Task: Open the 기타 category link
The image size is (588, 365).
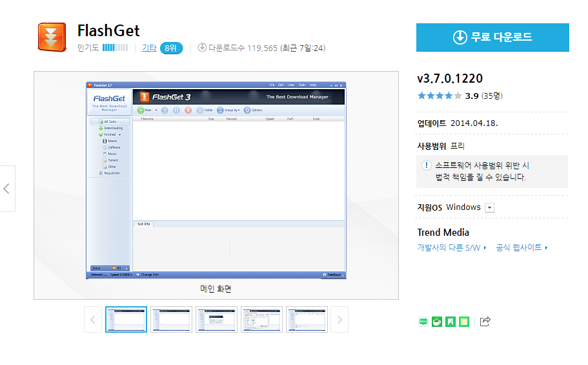Action: 149,48
